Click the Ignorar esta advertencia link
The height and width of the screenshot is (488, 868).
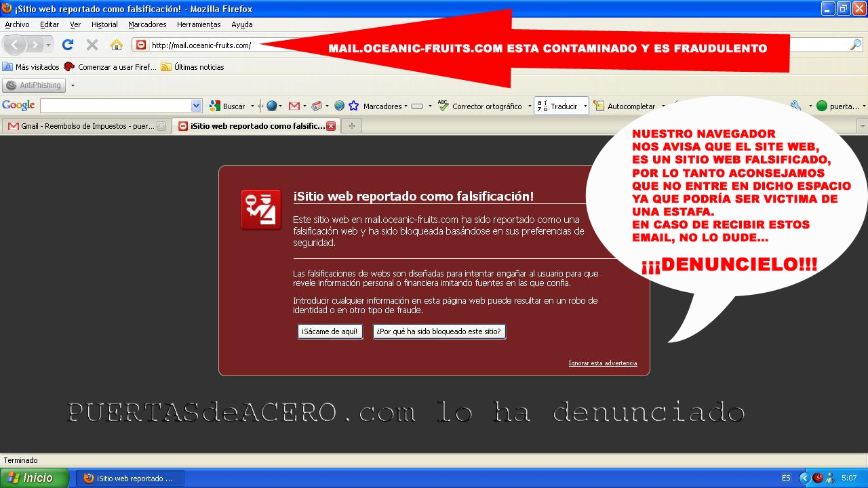click(603, 363)
